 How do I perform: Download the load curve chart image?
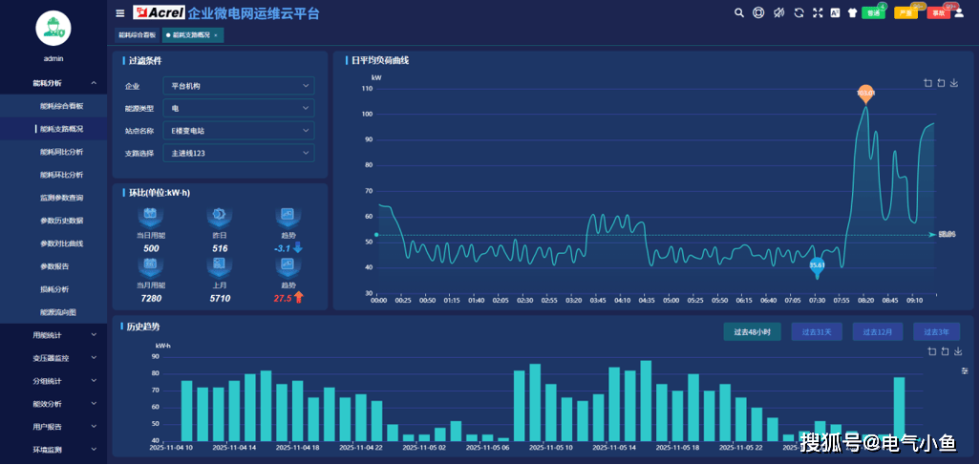point(954,82)
